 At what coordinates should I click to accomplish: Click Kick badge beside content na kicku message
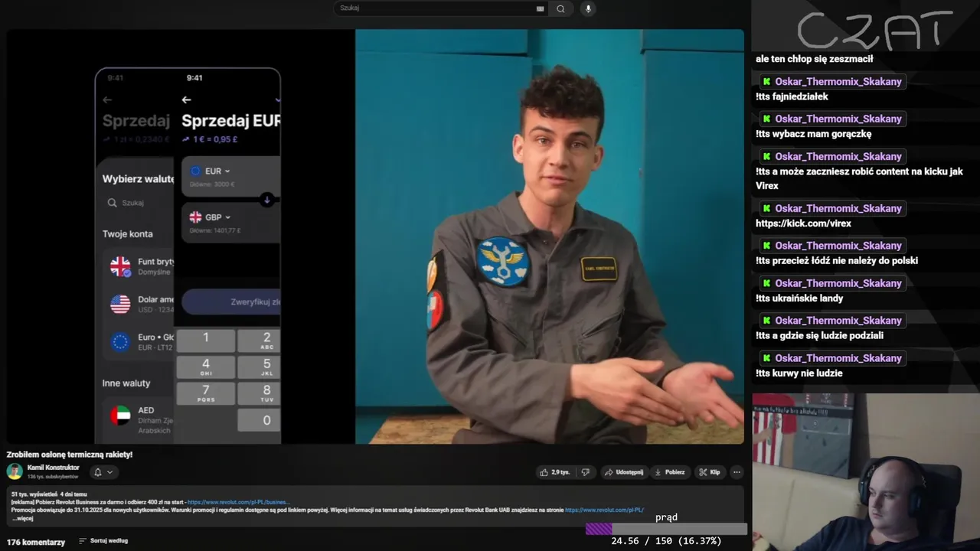pos(766,157)
